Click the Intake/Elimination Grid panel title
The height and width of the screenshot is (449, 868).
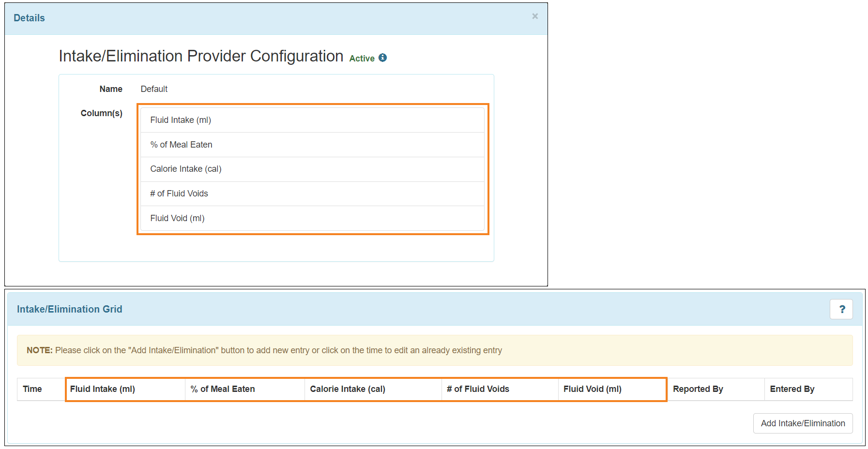coord(70,309)
